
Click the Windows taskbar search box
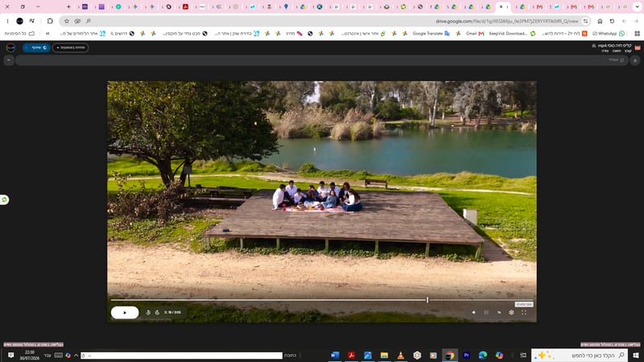tap(580, 356)
